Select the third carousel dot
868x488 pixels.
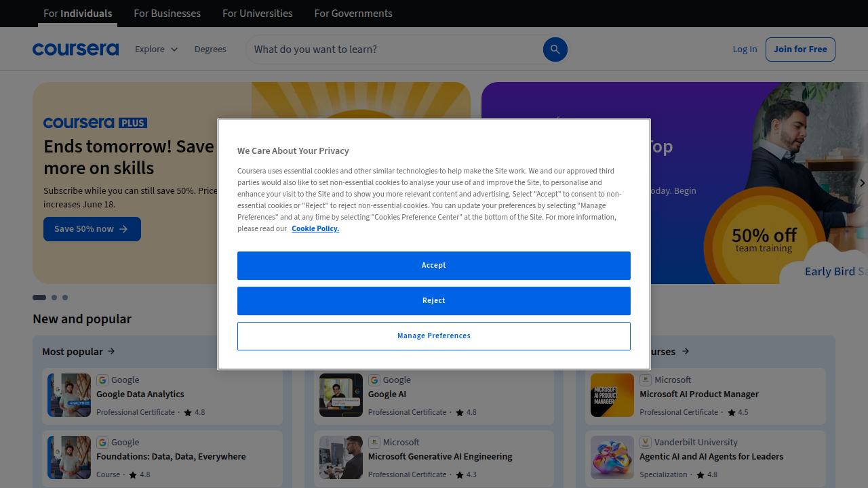65,298
